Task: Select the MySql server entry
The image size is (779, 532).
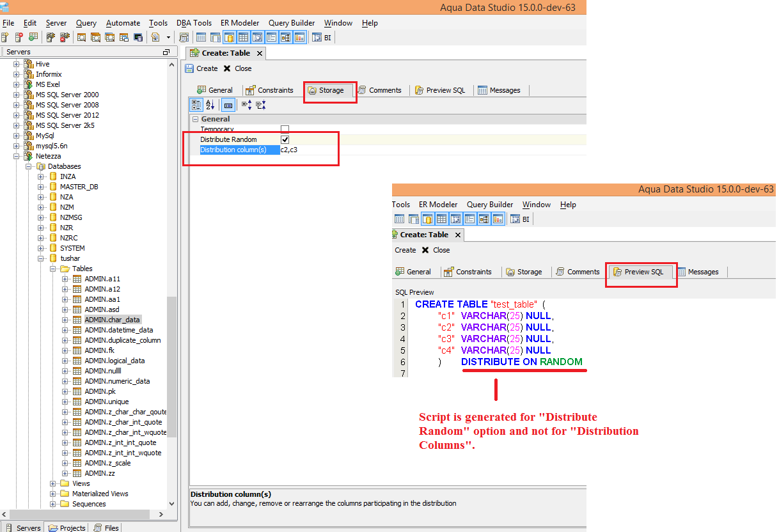Action: (45, 136)
